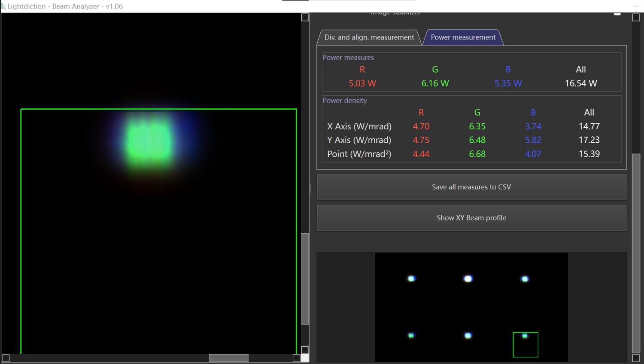Click the green selection box in overview thumbnail
Image resolution: width=644 pixels, height=364 pixels.
pyautogui.click(x=526, y=345)
